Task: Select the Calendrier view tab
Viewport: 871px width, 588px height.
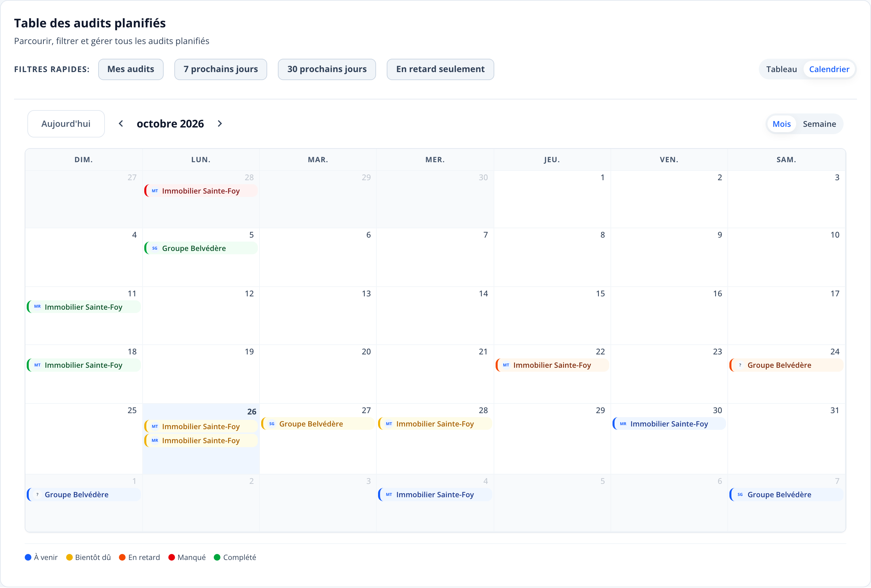Action: [x=829, y=69]
